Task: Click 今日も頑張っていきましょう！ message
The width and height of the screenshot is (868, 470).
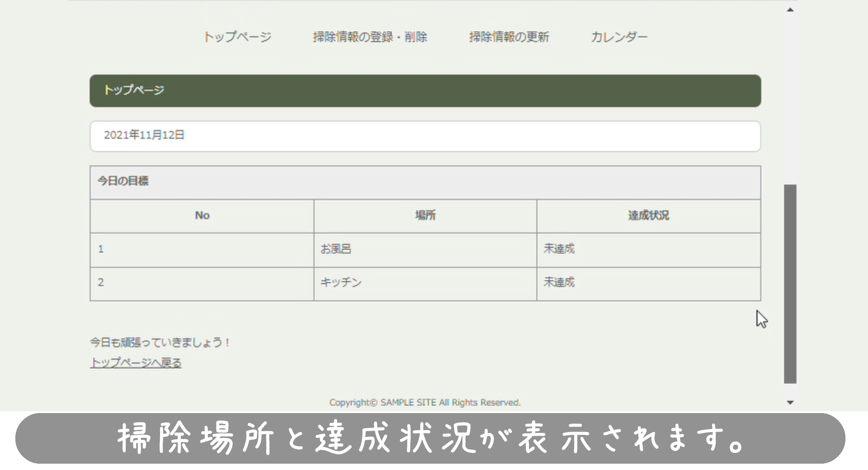Action: 160,343
